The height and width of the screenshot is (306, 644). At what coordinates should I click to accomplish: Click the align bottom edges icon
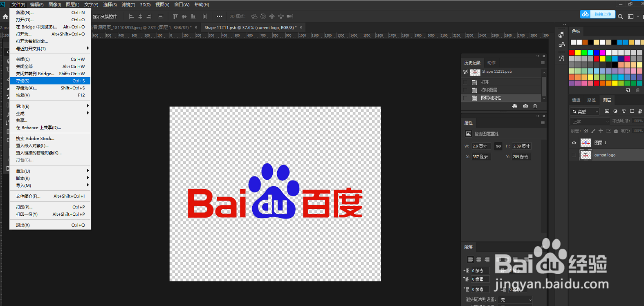point(193,16)
